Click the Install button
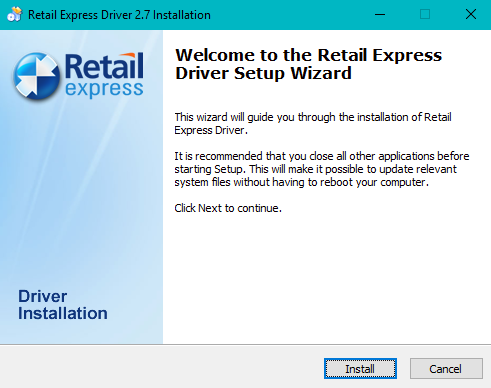Screen dimensions: 491x388 pos(360,369)
